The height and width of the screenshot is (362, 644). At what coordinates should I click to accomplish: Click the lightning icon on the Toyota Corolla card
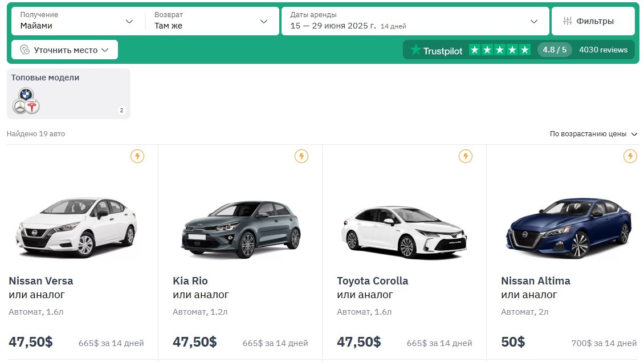point(466,156)
